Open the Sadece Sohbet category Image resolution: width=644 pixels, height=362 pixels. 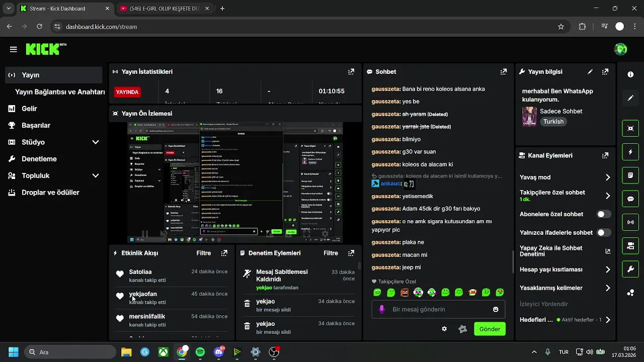561,111
